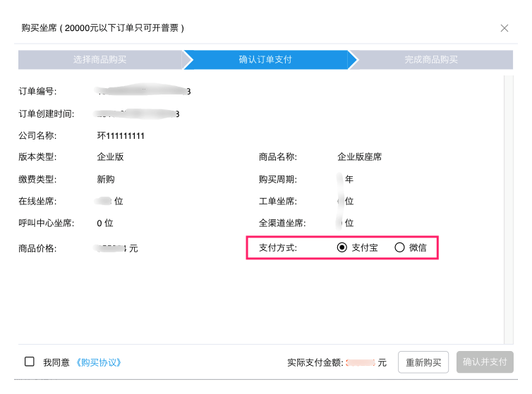Click the 确认订单支付 step

click(x=265, y=60)
